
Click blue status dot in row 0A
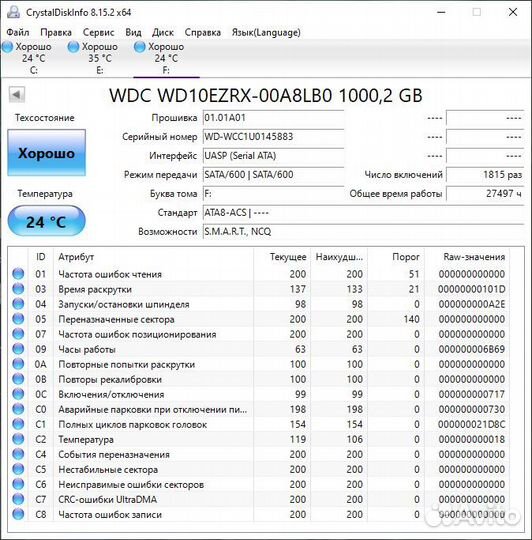(x=18, y=364)
